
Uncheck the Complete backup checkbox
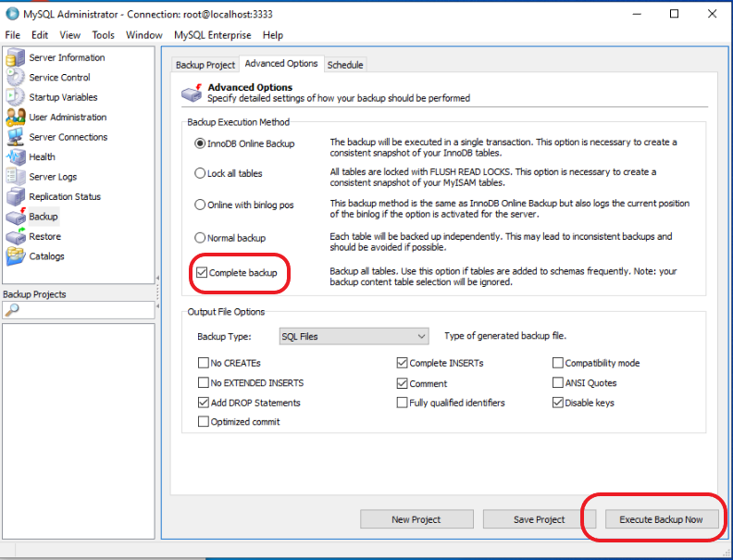point(202,273)
